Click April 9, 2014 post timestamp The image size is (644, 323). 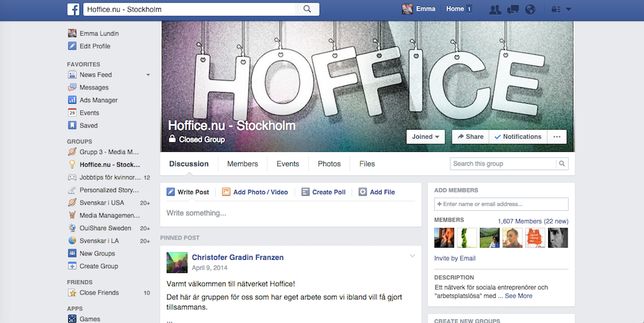click(x=209, y=268)
